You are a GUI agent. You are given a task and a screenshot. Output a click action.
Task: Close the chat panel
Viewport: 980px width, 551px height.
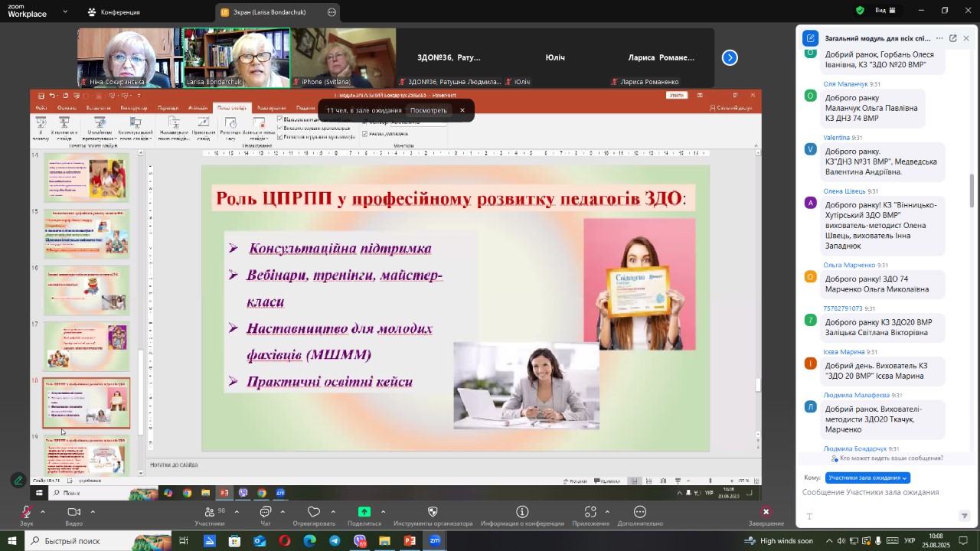coord(966,38)
